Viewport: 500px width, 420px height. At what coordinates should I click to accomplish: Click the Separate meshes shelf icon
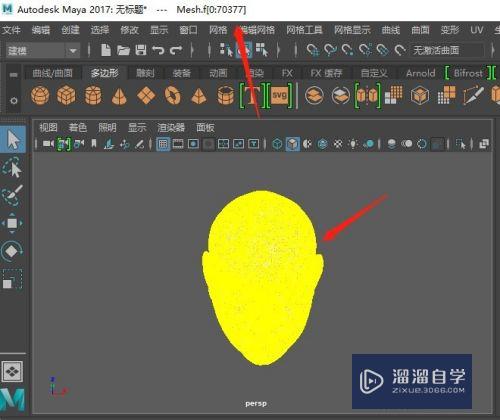coord(341,96)
